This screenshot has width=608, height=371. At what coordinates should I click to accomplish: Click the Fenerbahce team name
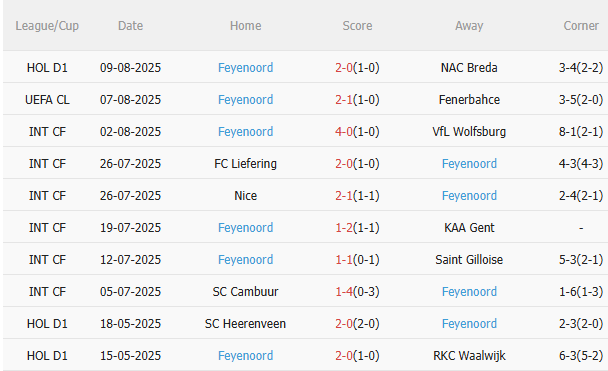(469, 100)
